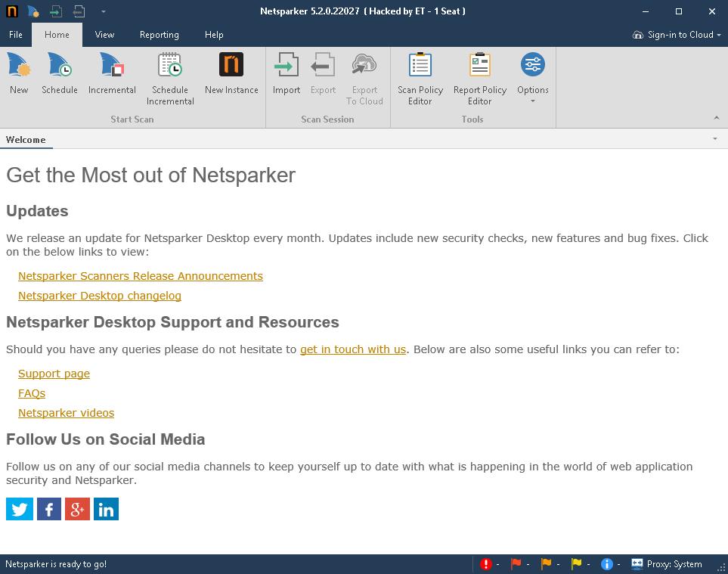728x574 pixels.
Task: Open Netsparker Scanners Release Announcements link
Action: 140,276
